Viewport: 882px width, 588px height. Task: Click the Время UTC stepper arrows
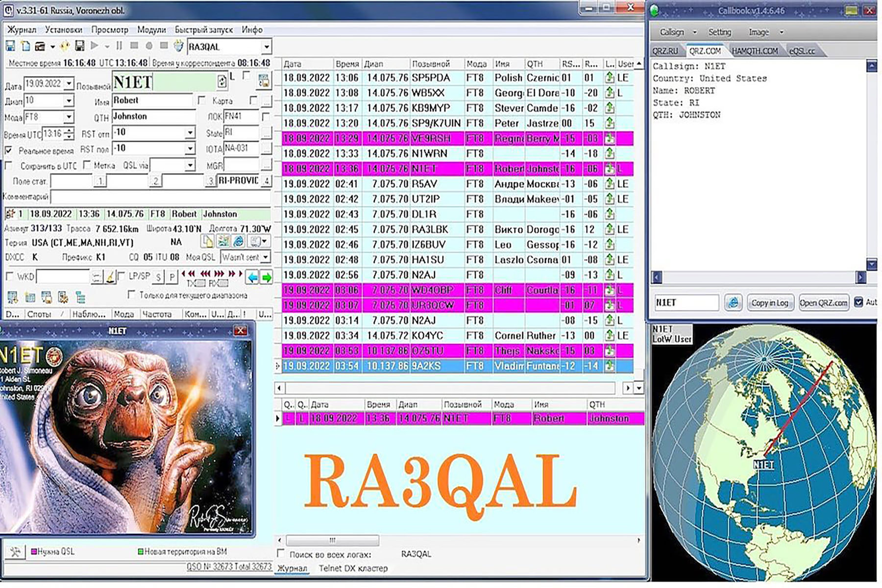69,133
